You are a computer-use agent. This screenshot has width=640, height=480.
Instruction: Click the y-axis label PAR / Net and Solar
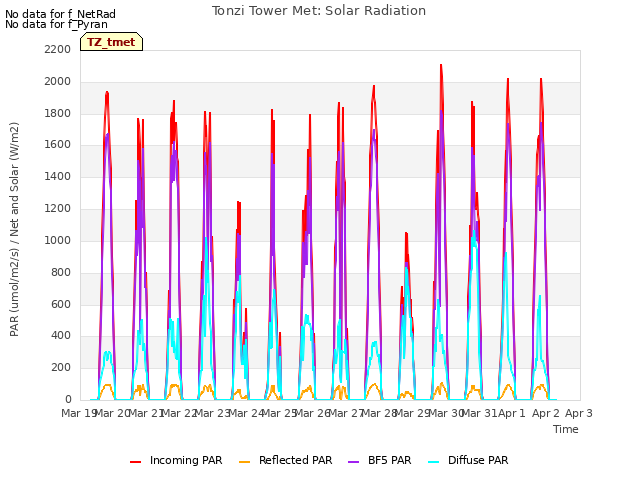pyautogui.click(x=14, y=229)
